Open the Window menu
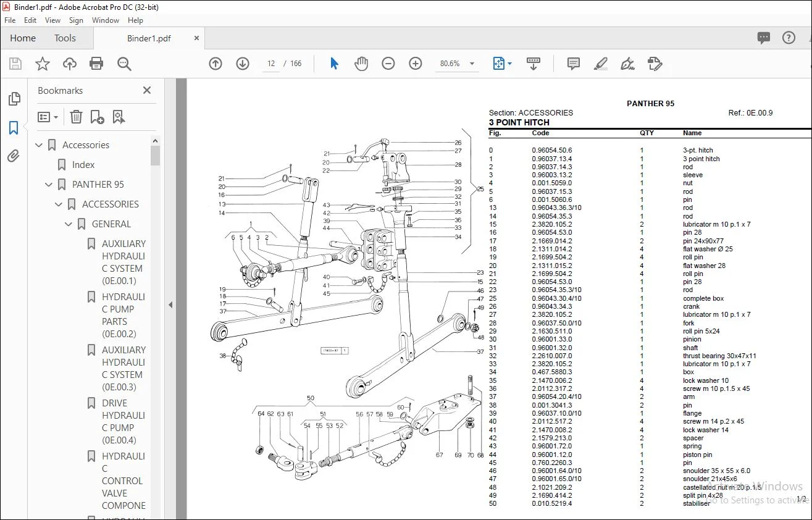812x520 pixels. (x=106, y=20)
